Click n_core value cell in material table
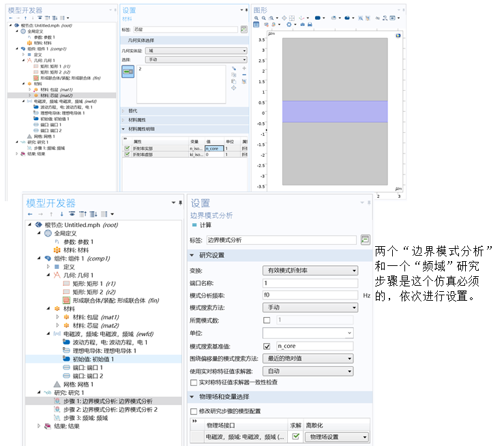Viewport: 504px width, 446px height. tap(214, 149)
